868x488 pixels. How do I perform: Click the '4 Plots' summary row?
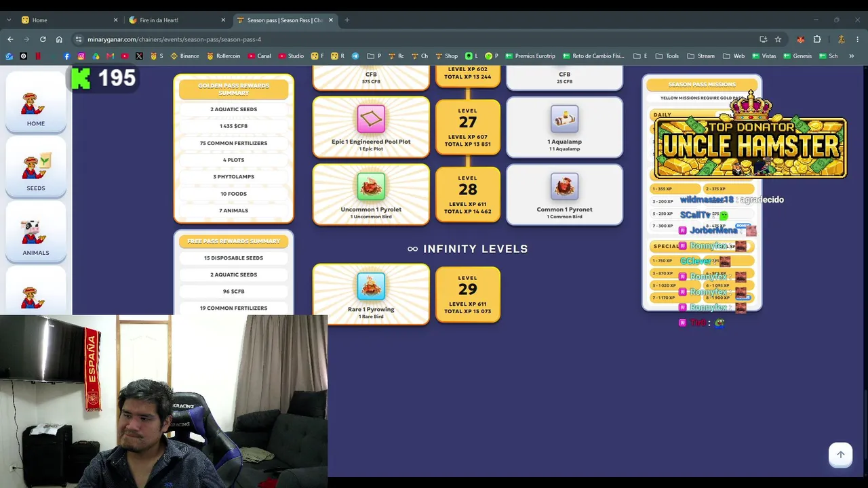tap(233, 160)
